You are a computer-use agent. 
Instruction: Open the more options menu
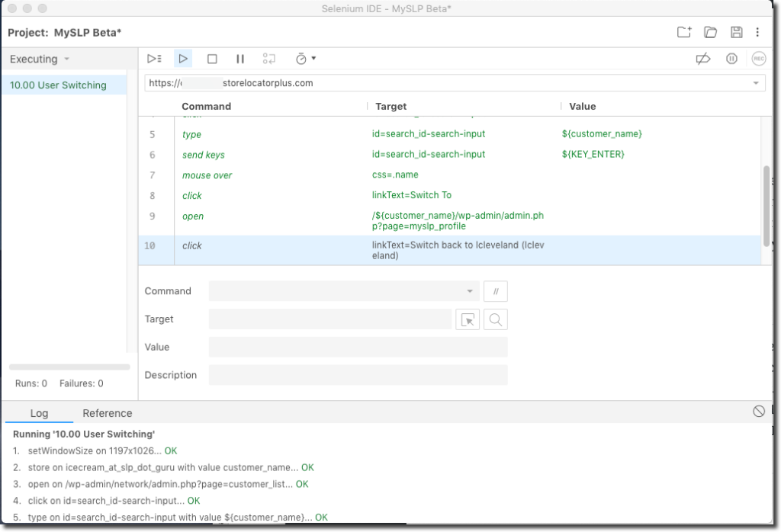757,32
